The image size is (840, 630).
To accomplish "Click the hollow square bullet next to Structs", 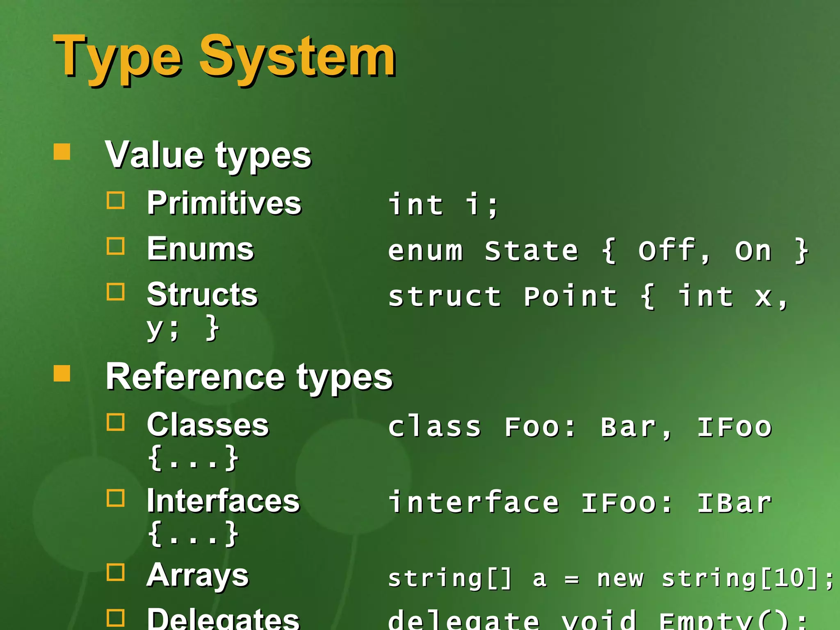I will point(116,292).
